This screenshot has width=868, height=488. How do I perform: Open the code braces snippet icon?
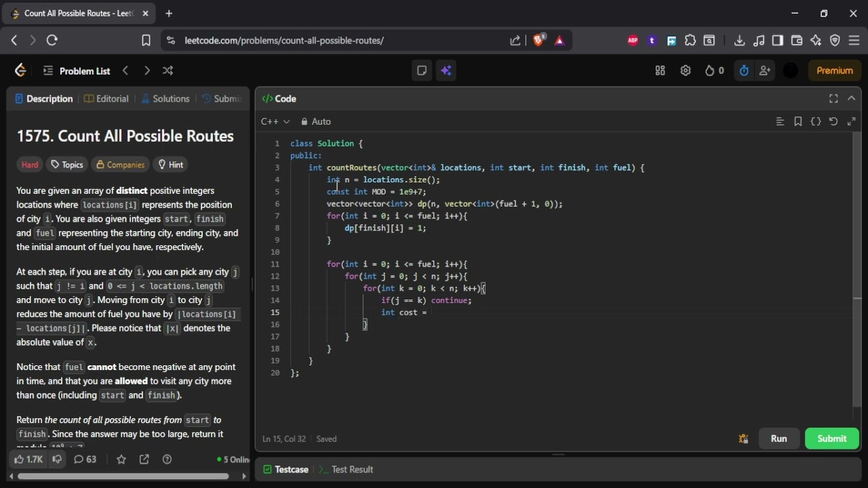816,121
